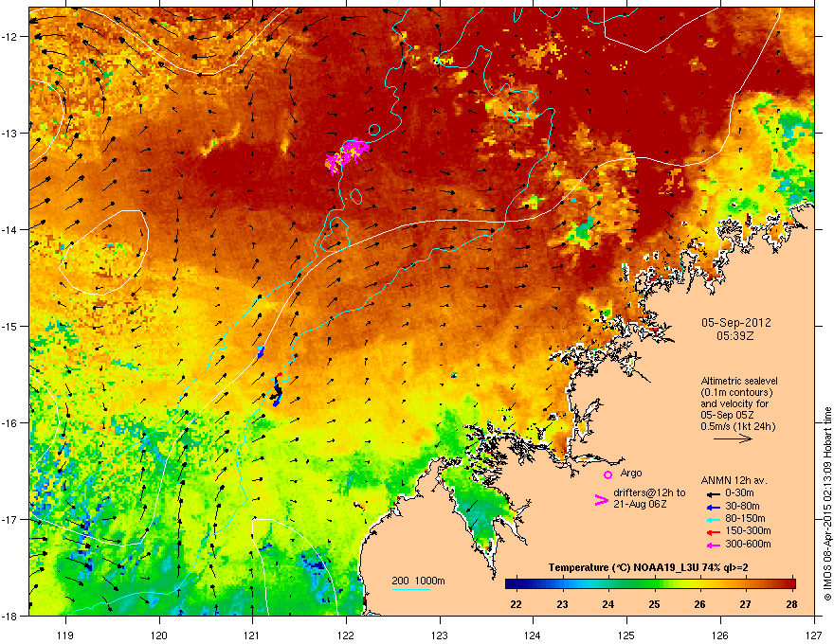
Task: Click the longitude axis label "122"
Action: (x=346, y=635)
